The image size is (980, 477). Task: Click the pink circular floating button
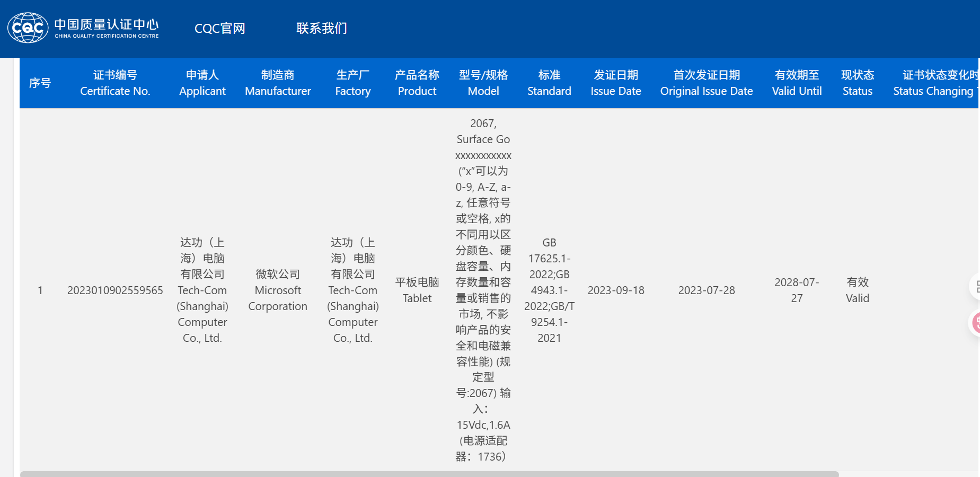tap(976, 323)
